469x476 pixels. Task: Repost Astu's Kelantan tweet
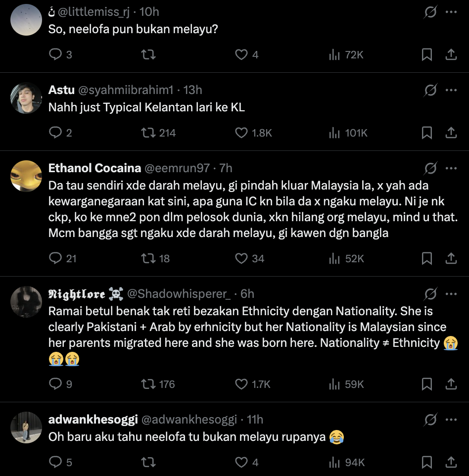coord(148,133)
